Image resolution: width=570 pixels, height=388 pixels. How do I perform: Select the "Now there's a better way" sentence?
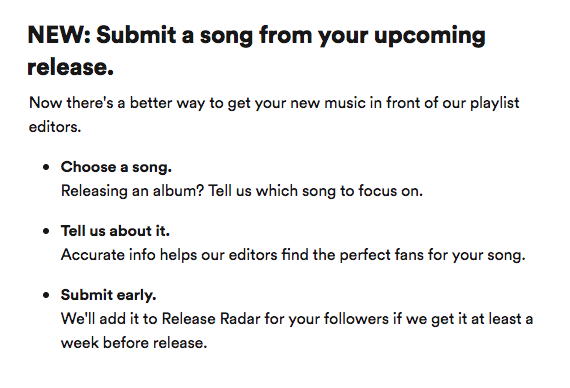pyautogui.click(x=274, y=115)
